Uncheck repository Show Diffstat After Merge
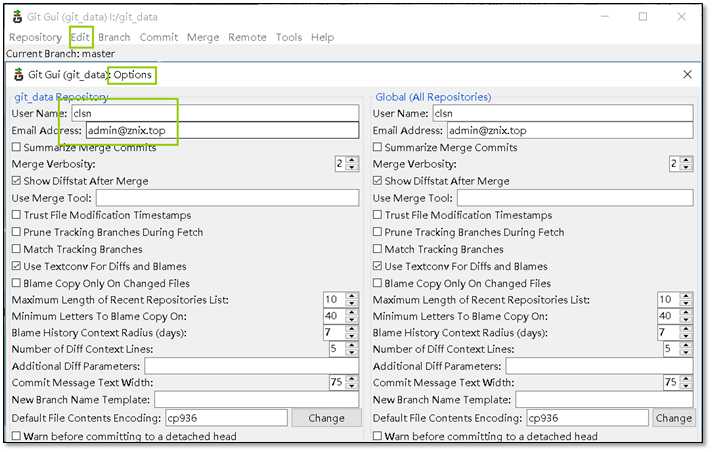Viewport: 712px width, 452px height. (x=16, y=181)
